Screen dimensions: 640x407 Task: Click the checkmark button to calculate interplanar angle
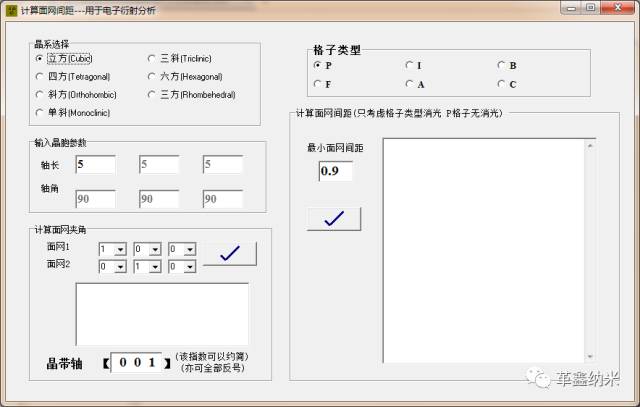pyautogui.click(x=230, y=254)
